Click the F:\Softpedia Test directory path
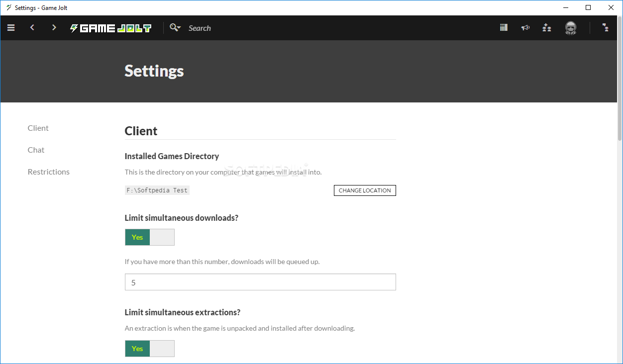The height and width of the screenshot is (364, 623). coord(157,190)
